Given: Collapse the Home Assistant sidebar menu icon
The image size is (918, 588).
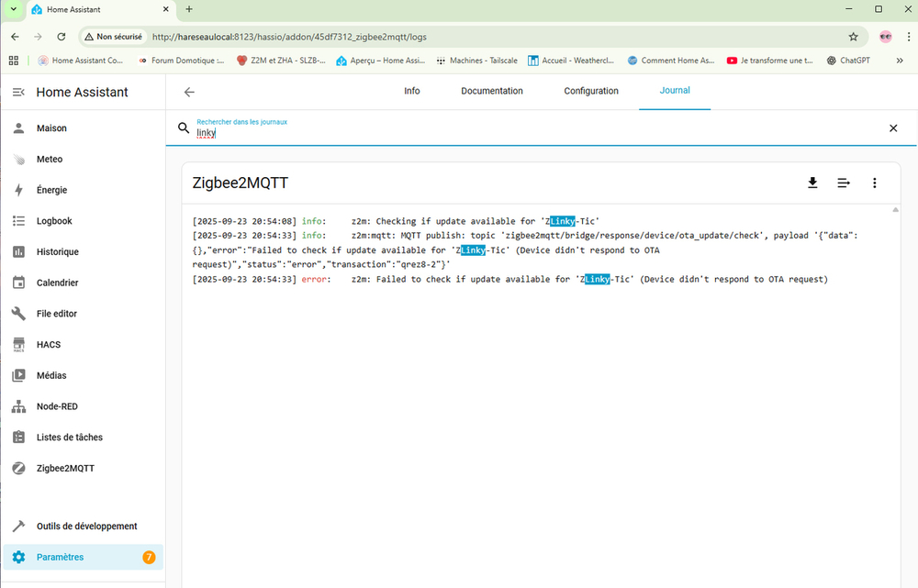Looking at the screenshot, I should (18, 92).
